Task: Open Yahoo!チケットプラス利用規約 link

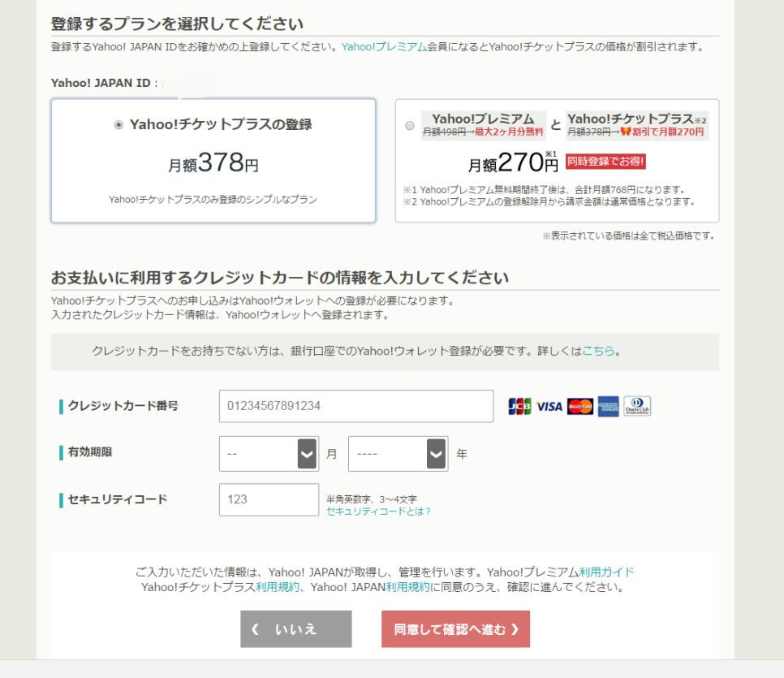Action: (278, 587)
